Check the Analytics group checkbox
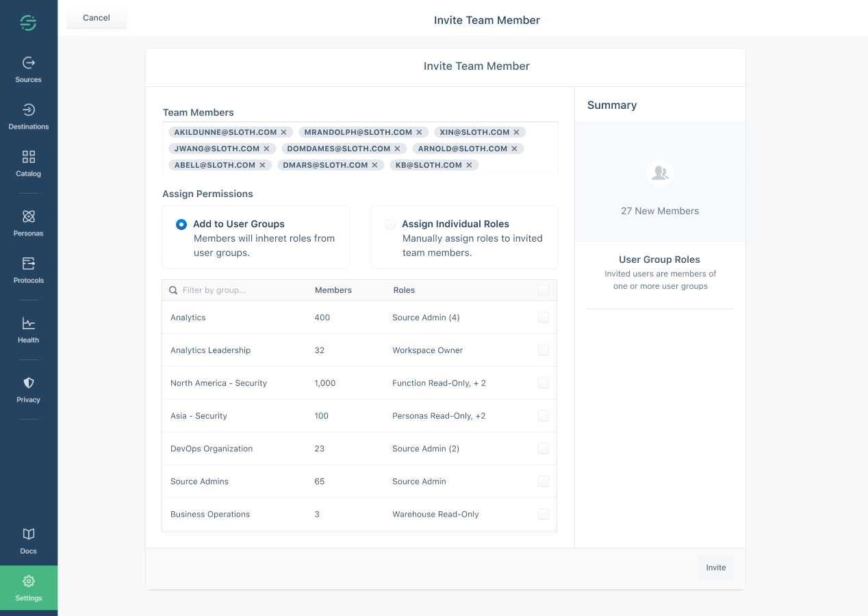Viewport: 868px width, 616px height. (544, 318)
